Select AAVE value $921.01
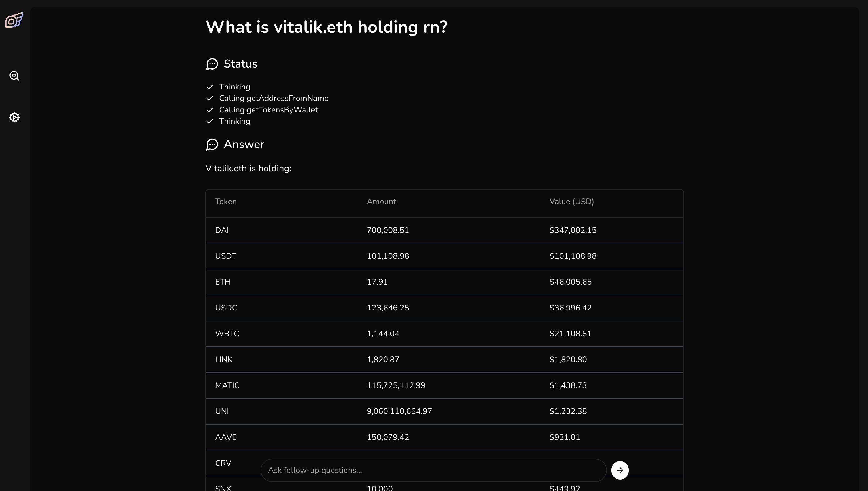 (x=565, y=437)
